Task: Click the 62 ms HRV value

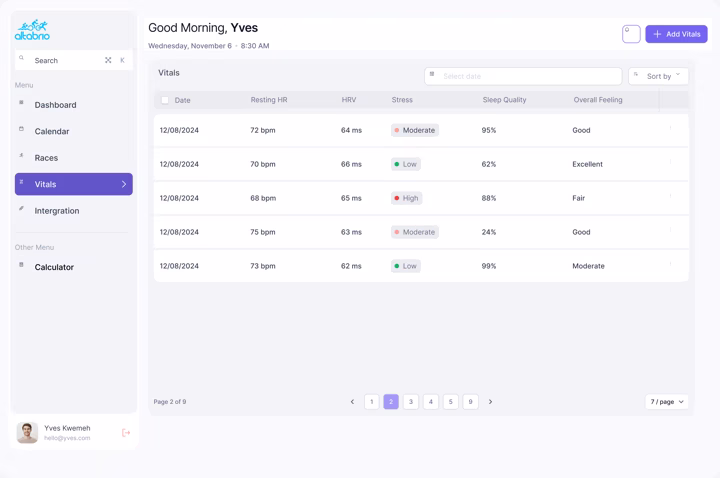Action: coord(351,266)
